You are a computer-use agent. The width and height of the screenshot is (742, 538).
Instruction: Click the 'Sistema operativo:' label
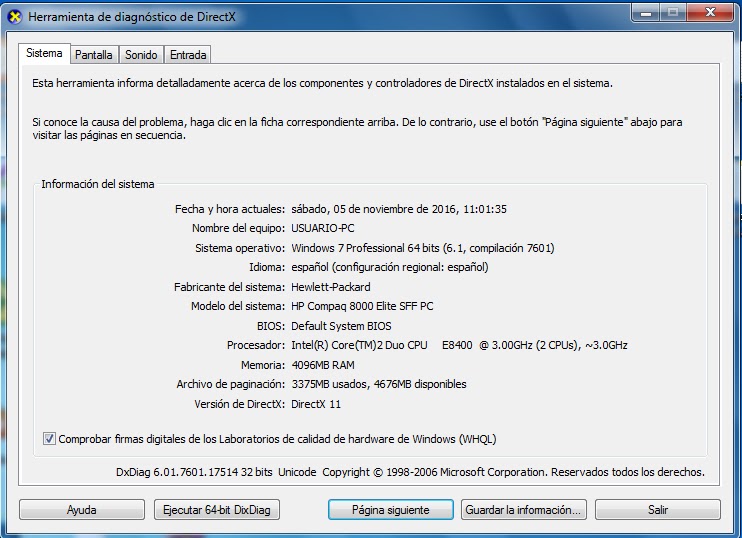[x=240, y=248]
